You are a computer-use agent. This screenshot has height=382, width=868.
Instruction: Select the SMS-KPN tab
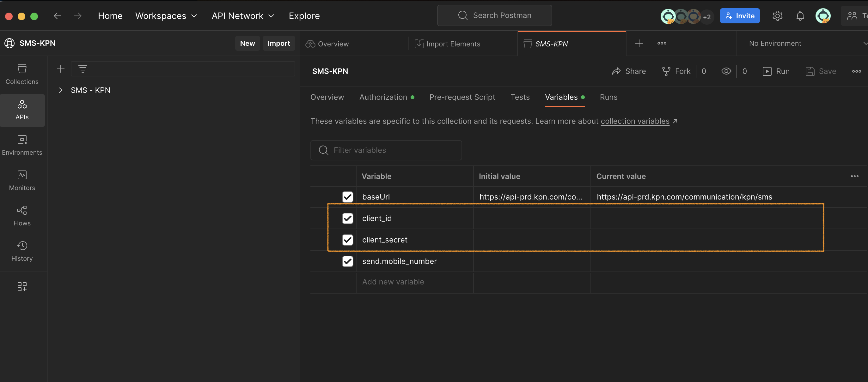click(572, 44)
